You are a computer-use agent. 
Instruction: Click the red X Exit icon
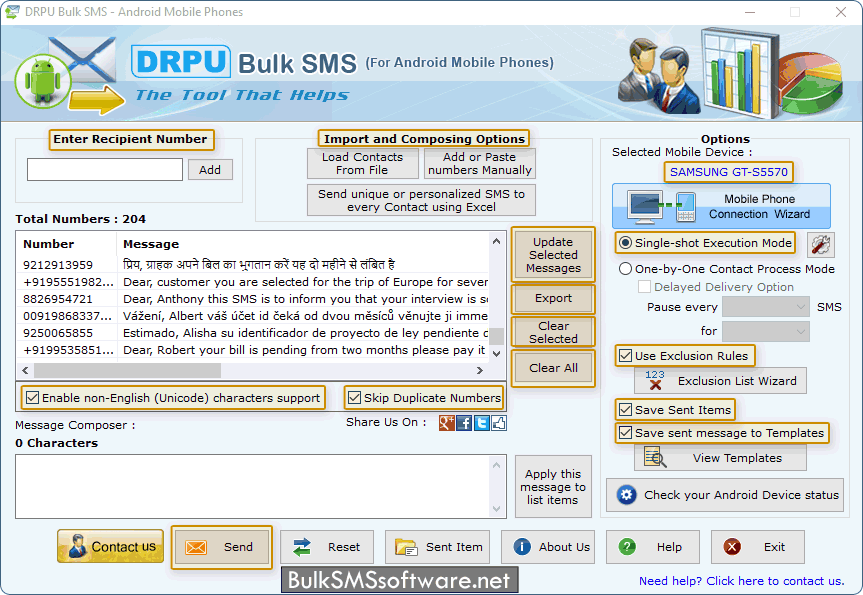[732, 547]
